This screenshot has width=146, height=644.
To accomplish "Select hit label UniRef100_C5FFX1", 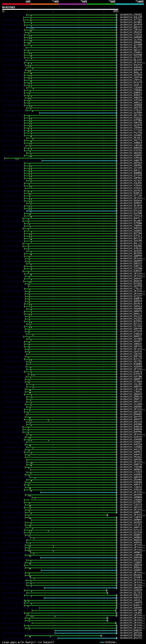I will tap(131, 80).
